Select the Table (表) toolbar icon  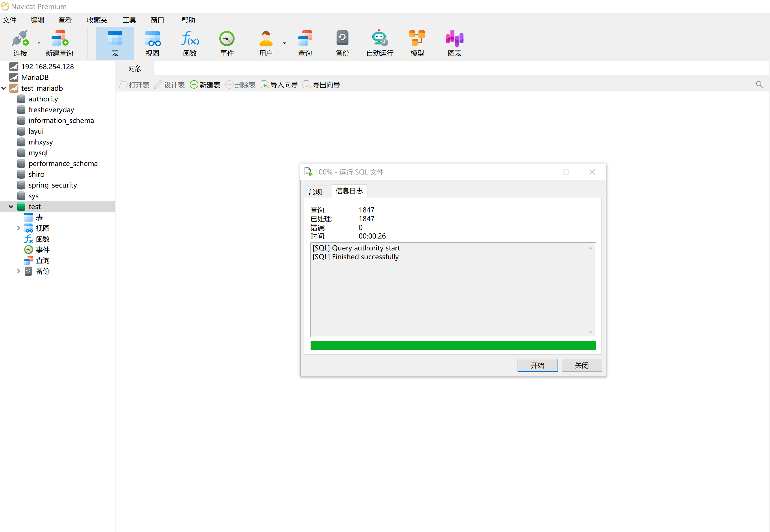point(115,38)
